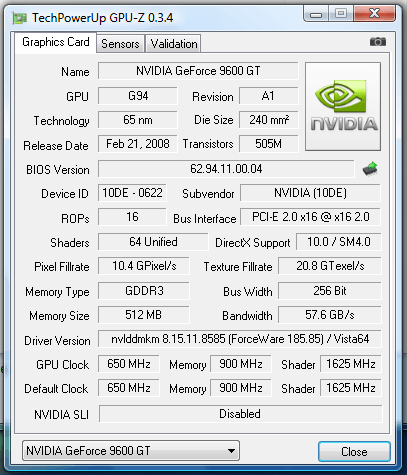Click the "Texture Fillrate" label
Viewport: 407px width, 475px height.
(238, 267)
